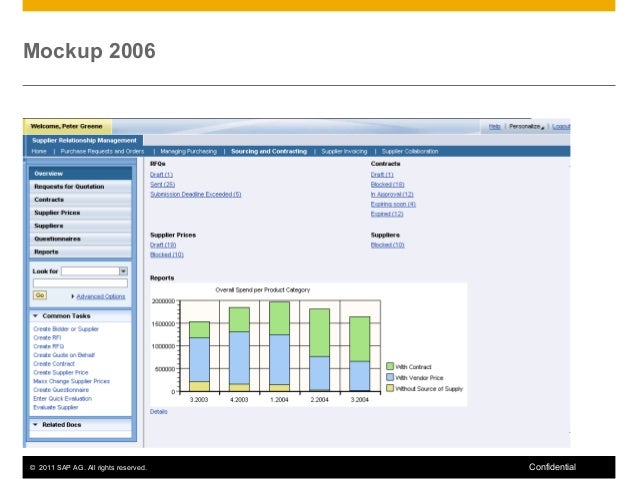Open Contracts Blocked (10) link
638x479 pixels.
(387, 184)
